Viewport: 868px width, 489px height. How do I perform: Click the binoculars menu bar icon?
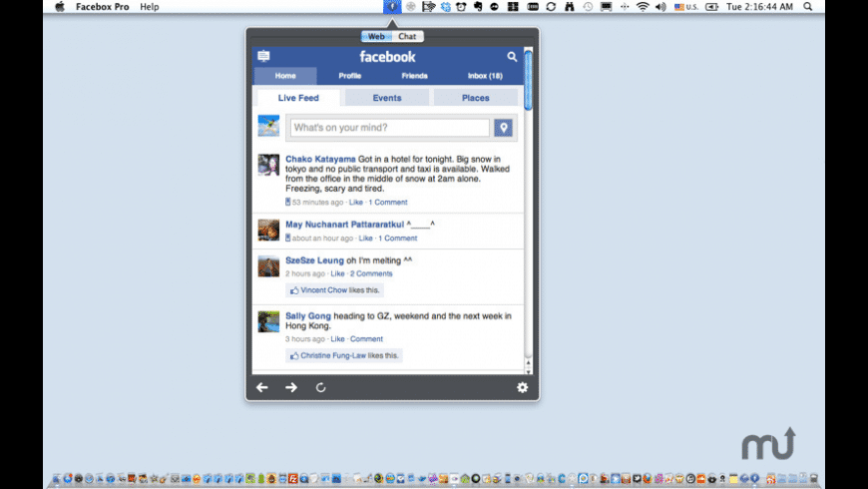click(x=569, y=7)
